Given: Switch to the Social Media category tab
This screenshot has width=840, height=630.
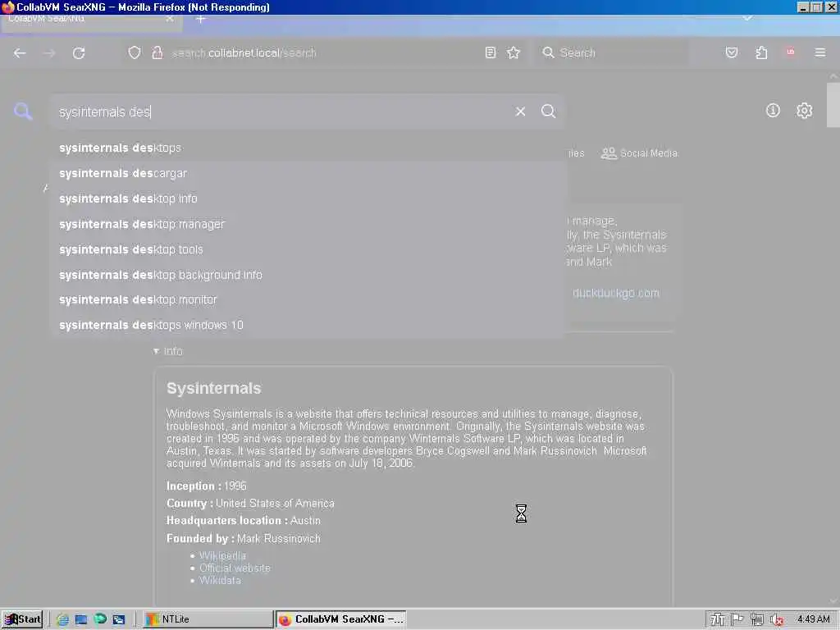Looking at the screenshot, I should click(x=639, y=153).
